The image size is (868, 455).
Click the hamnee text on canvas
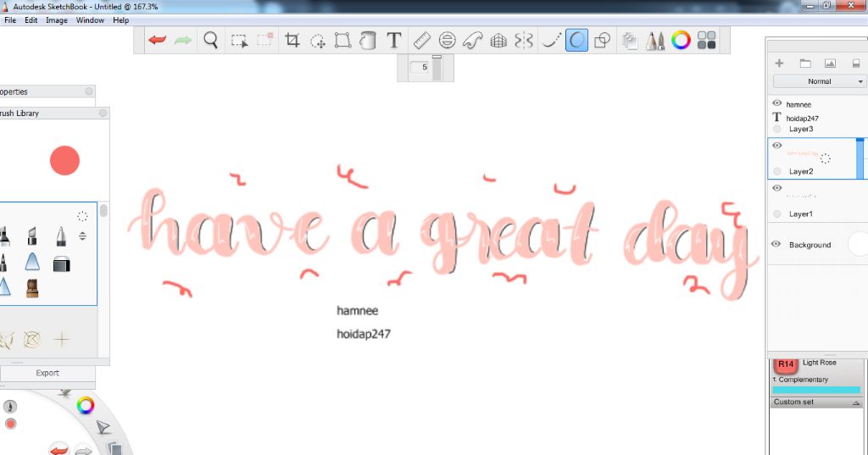pos(358,310)
